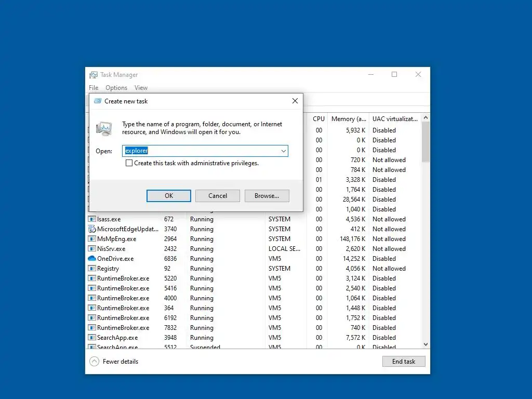Click PID 672 cell
This screenshot has height=399, width=532.
pos(169,219)
